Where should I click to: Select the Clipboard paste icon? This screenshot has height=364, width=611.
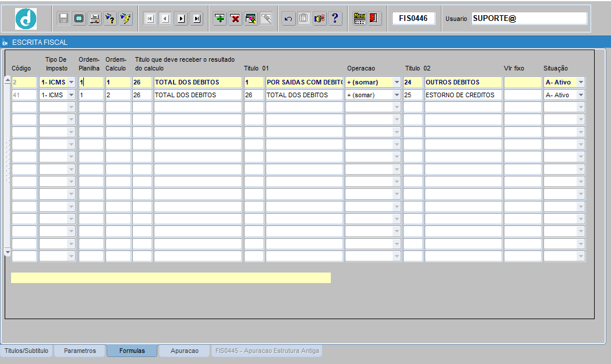303,18
